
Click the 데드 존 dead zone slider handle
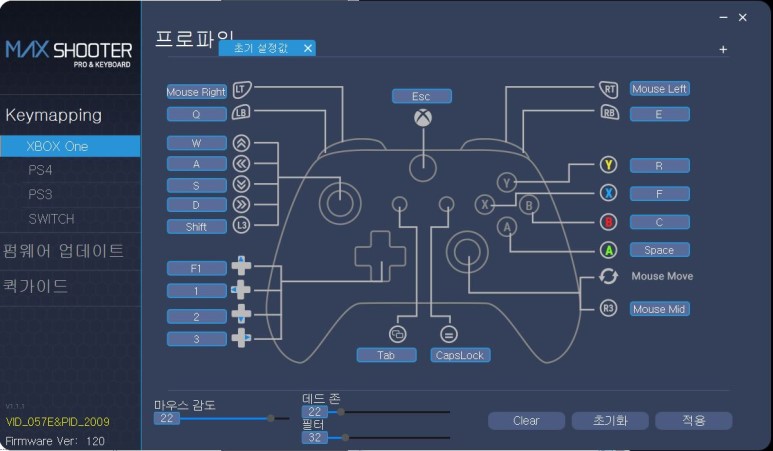(x=341, y=412)
